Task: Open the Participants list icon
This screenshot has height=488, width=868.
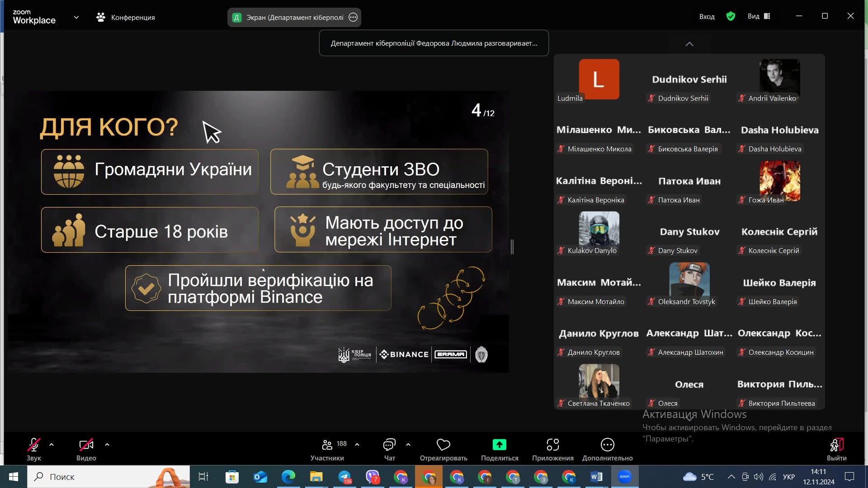Action: pos(327,445)
